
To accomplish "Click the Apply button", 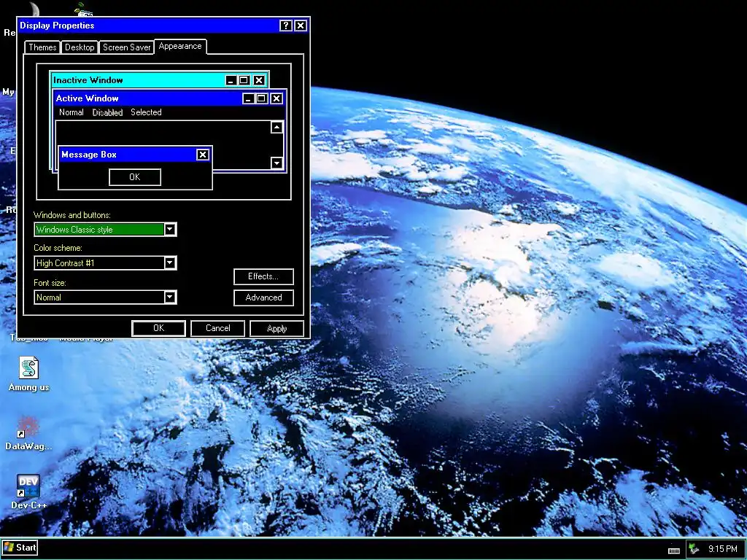I will click(x=276, y=328).
